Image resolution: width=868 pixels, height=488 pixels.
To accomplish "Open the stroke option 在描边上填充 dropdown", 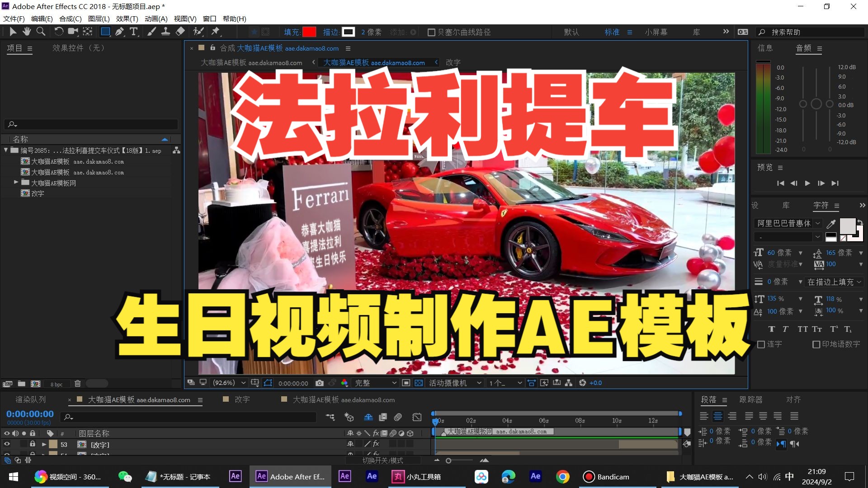I will 835,282.
